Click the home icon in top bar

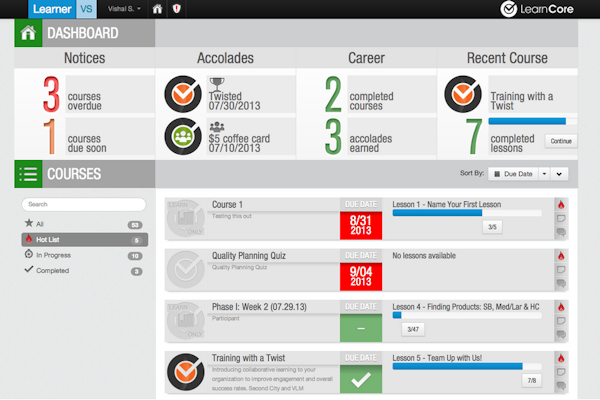coord(157,9)
